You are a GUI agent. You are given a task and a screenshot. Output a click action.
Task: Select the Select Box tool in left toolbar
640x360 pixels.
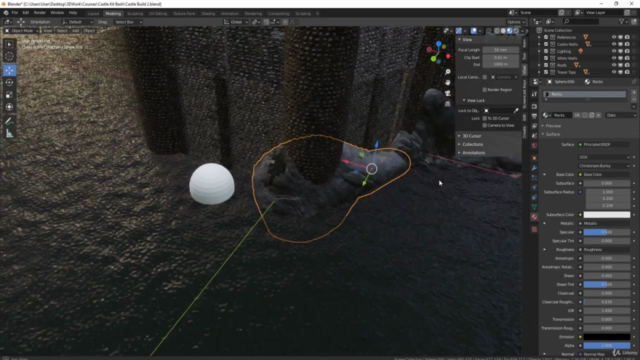[x=9, y=44]
